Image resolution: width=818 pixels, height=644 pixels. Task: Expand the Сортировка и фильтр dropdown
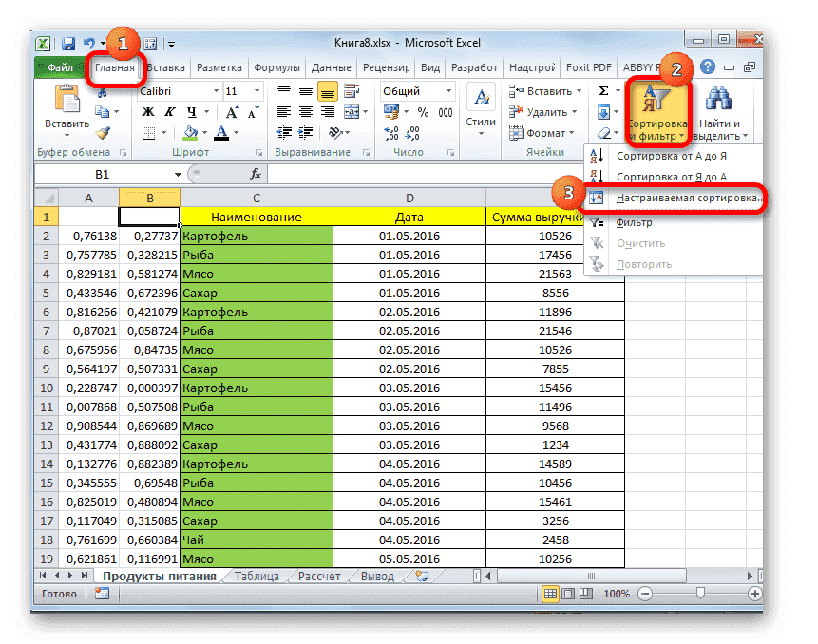pyautogui.click(x=657, y=114)
